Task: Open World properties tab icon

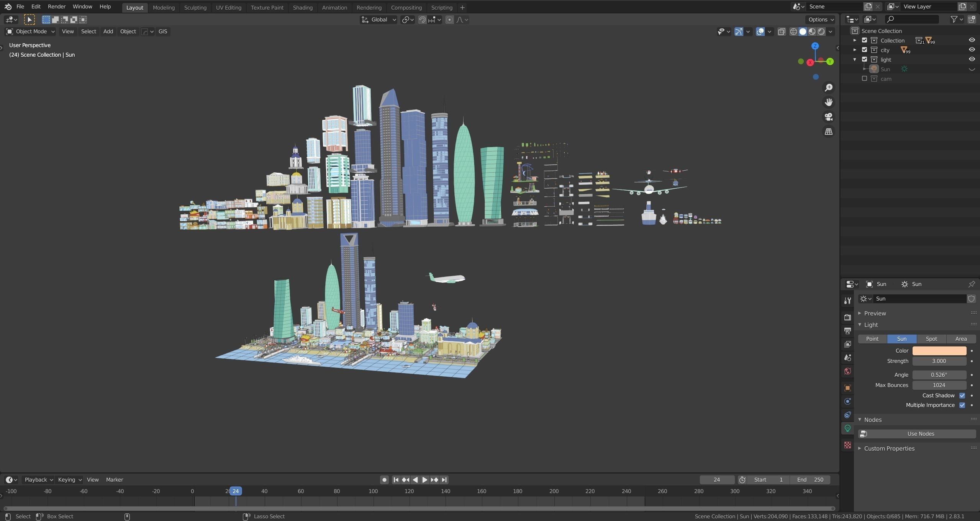Action: click(847, 371)
